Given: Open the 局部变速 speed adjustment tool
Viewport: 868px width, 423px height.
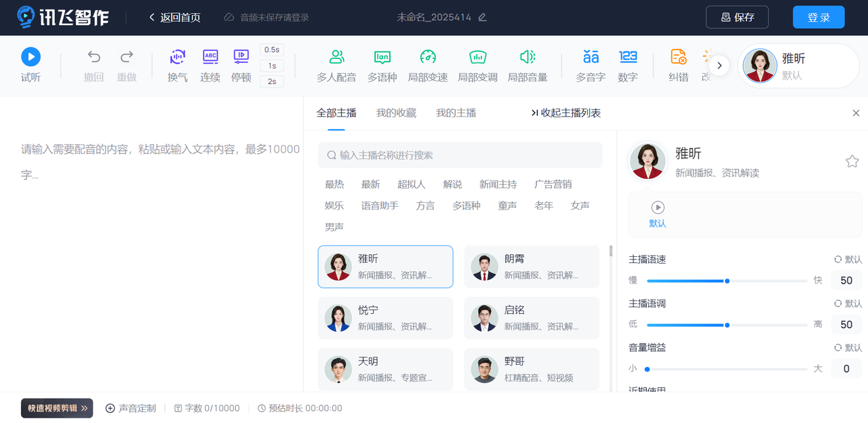Looking at the screenshot, I should tap(429, 65).
